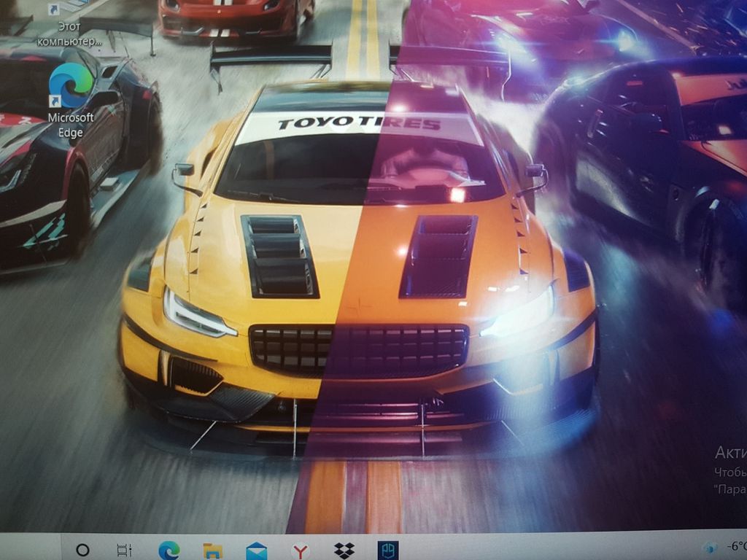
Task: Launch Yandex Browser from the taskbar
Action: [x=301, y=550]
